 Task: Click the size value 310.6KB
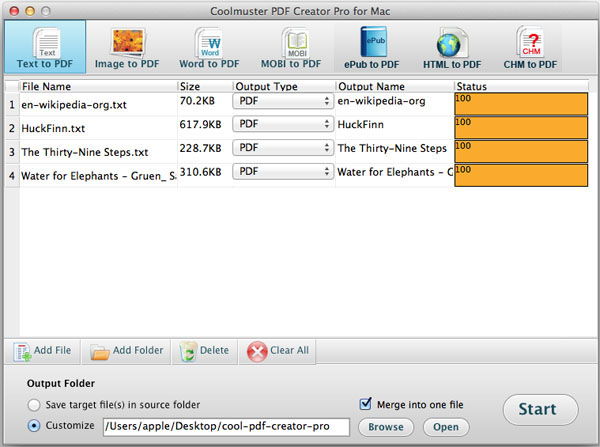(x=201, y=172)
